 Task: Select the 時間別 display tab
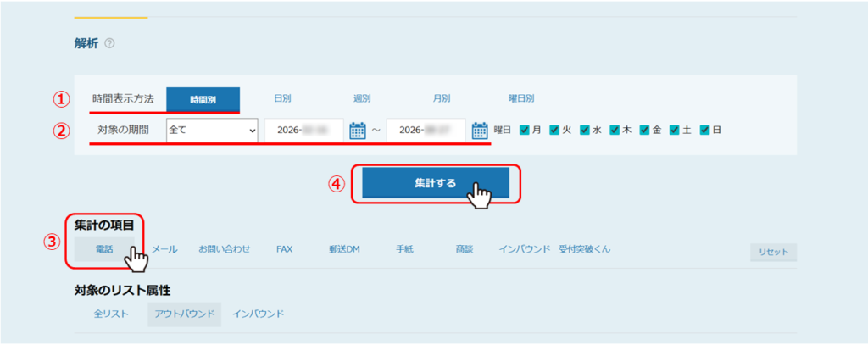(203, 99)
